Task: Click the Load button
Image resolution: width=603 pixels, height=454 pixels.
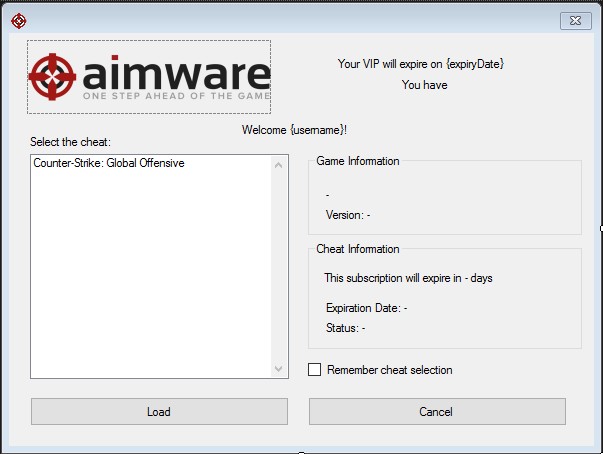Action: tap(159, 411)
